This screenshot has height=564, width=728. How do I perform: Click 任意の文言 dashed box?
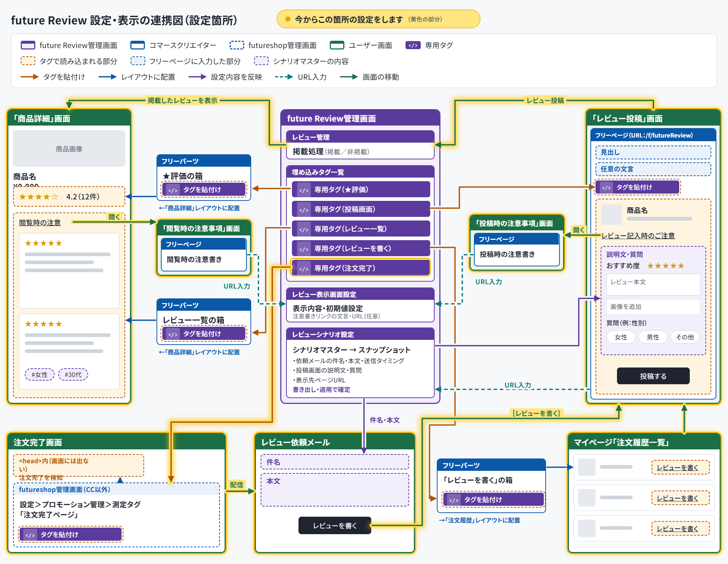(653, 169)
